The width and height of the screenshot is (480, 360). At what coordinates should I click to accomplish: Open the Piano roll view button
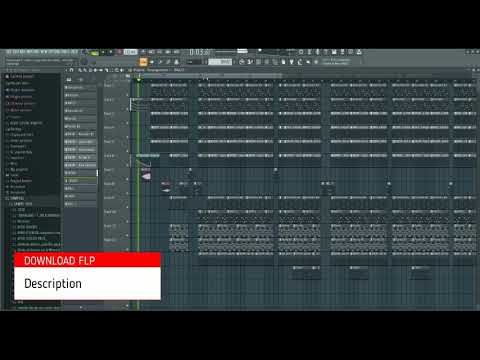pyautogui.click(x=250, y=62)
